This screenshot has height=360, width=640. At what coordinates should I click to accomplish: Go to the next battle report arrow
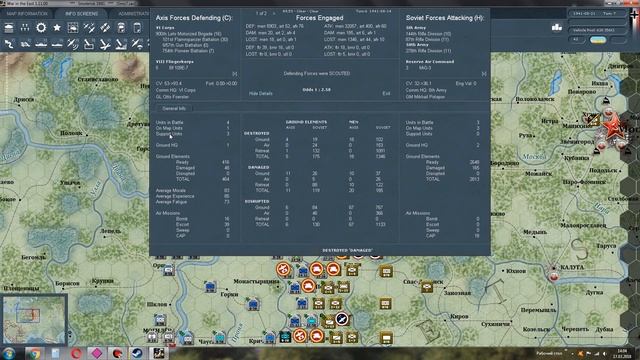coord(274,13)
